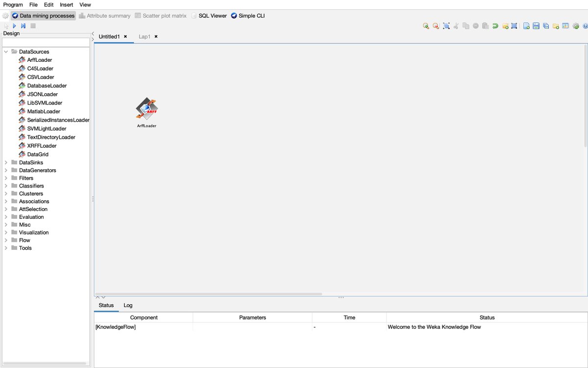Expand the DataGenerators folder
Image resolution: width=588 pixels, height=368 pixels.
[6, 170]
